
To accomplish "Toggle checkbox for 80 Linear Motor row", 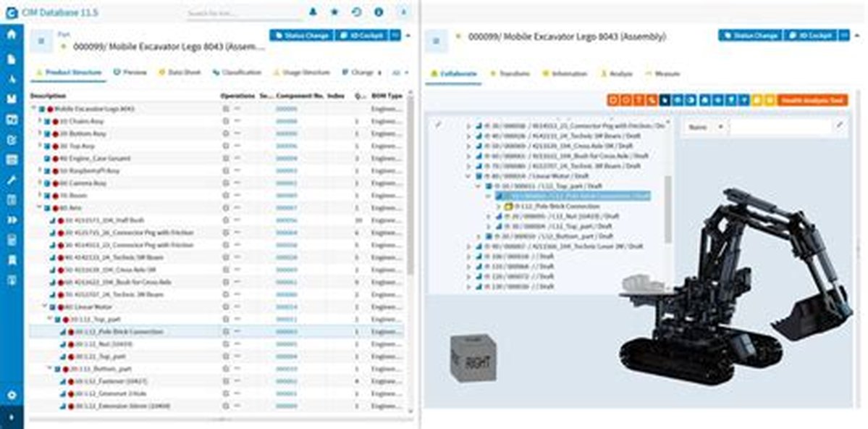I will pos(53,307).
